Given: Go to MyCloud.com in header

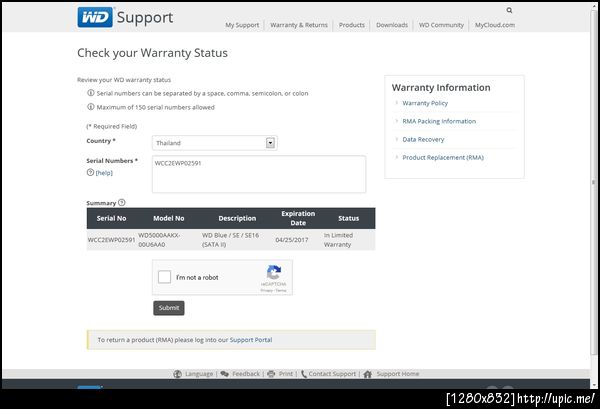Looking at the screenshot, I should click(x=495, y=25).
